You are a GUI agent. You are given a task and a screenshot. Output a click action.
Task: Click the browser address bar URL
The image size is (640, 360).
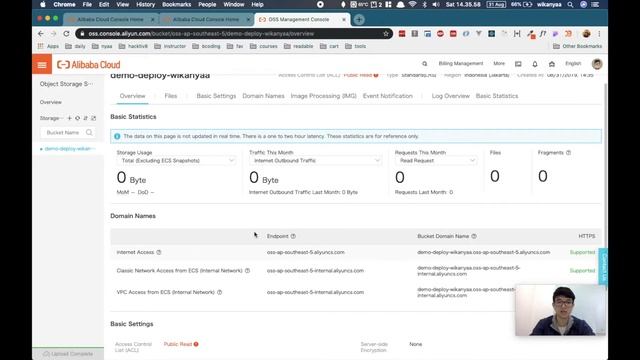(201, 33)
